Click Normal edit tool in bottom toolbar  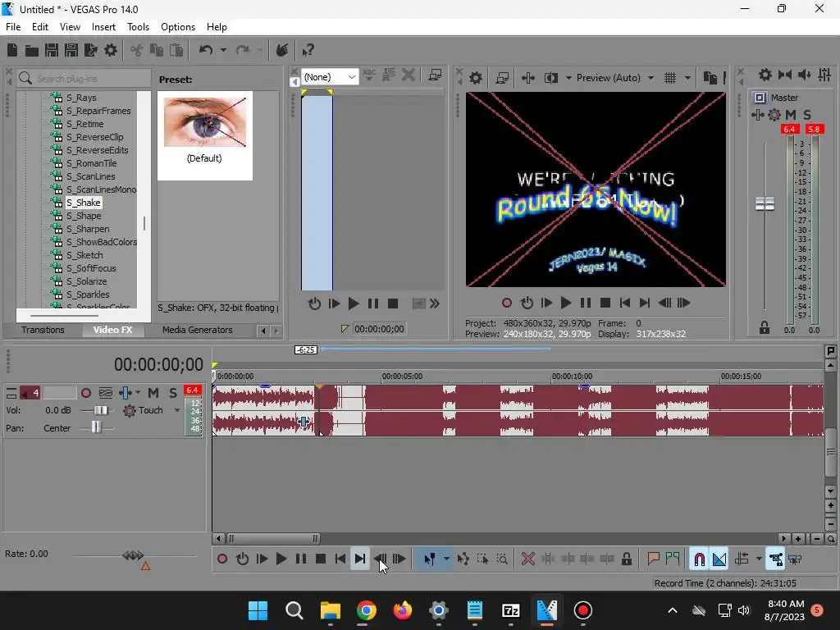(x=430, y=559)
